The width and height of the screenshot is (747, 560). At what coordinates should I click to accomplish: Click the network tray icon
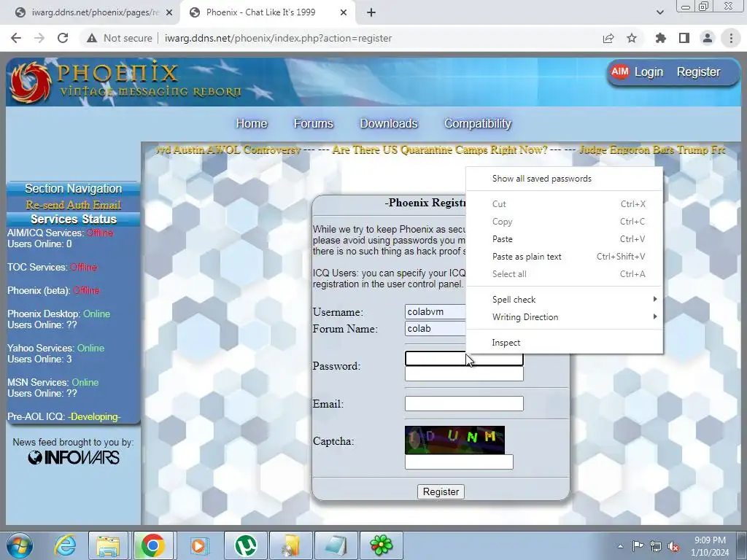[x=656, y=546]
